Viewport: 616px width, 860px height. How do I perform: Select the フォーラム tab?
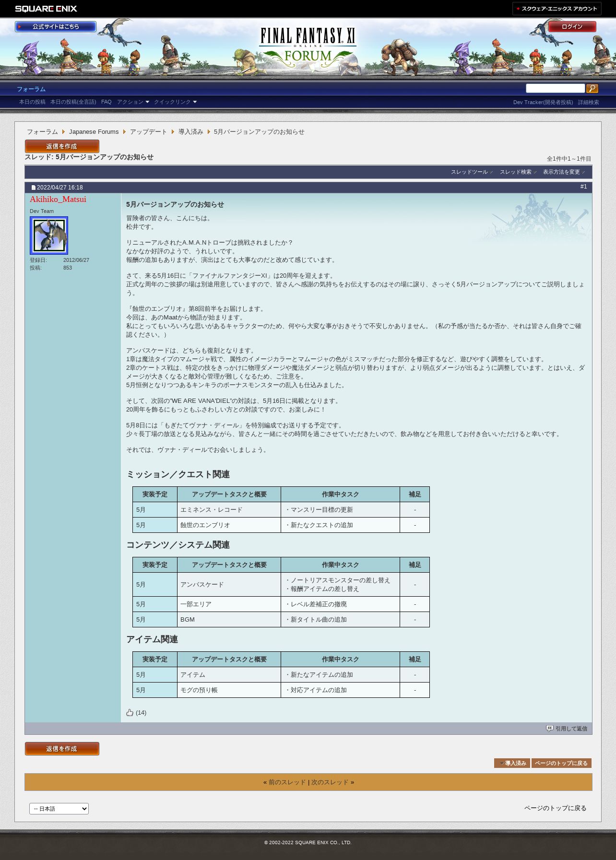(x=31, y=89)
